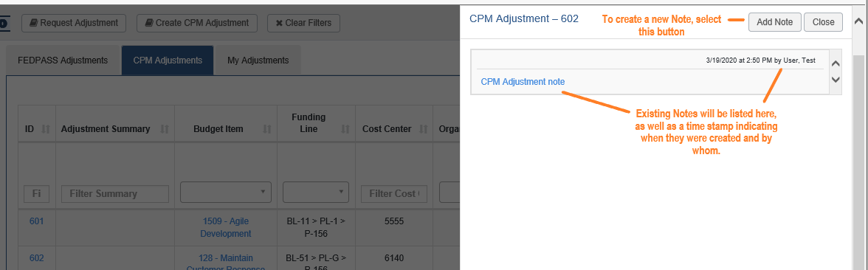The width and height of the screenshot is (868, 270).
Task: Click the ID filter input field
Action: tap(37, 193)
